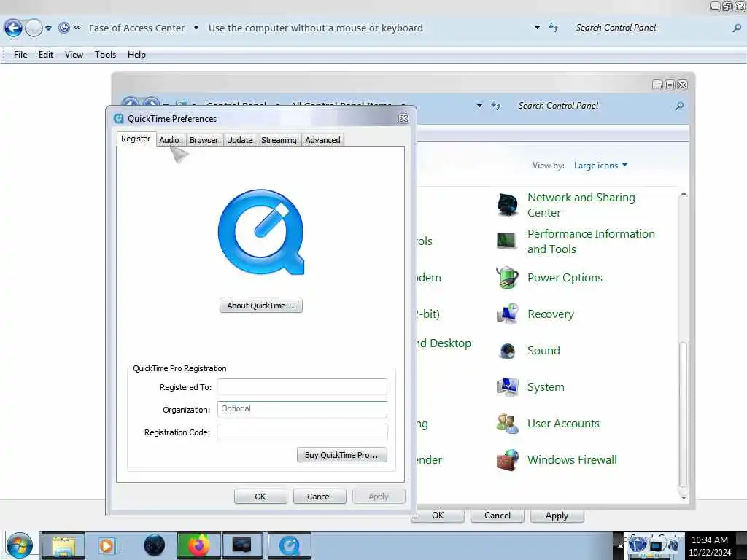Refresh the inner Control Panel address bar

click(496, 106)
